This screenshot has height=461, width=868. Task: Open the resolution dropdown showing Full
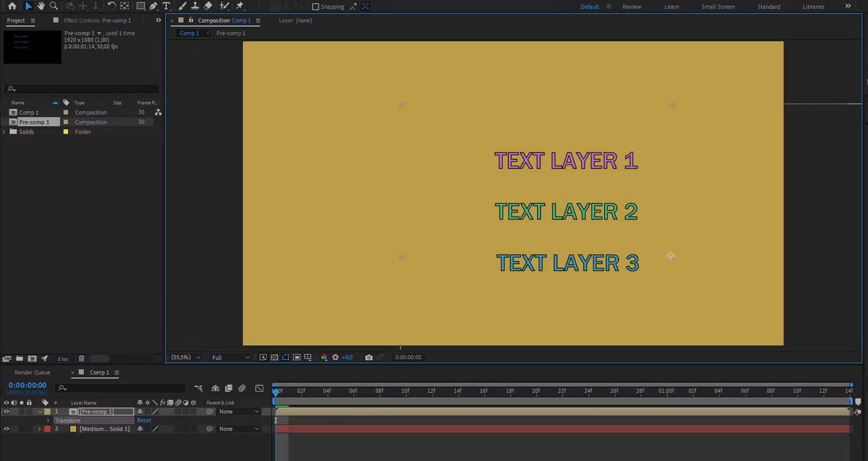click(230, 357)
